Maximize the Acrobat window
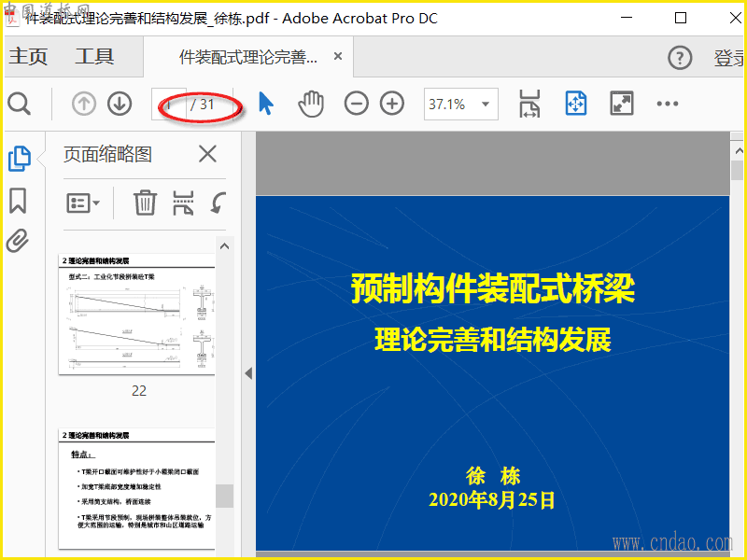The image size is (747, 560). (x=681, y=18)
